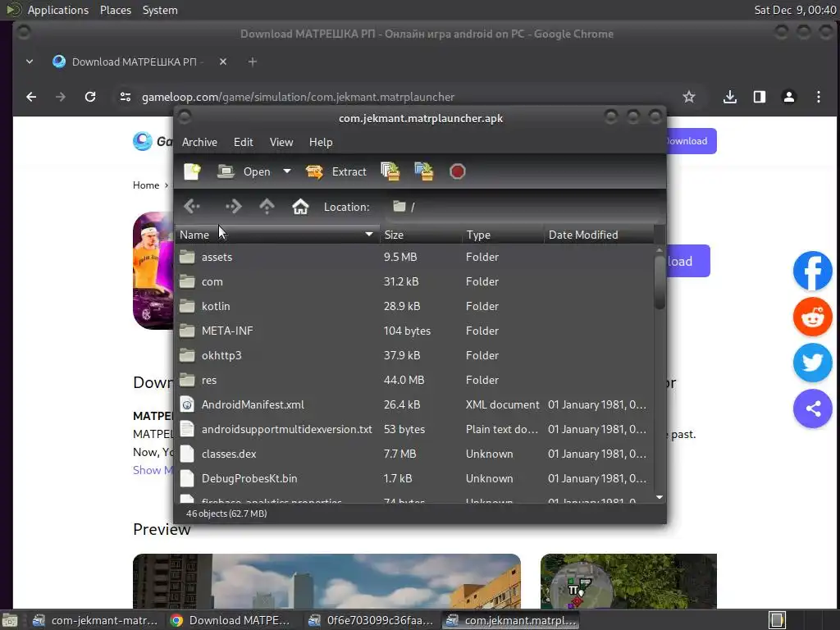Click the GameLoop logo on webpage
This screenshot has width=840, height=630.
[153, 141]
